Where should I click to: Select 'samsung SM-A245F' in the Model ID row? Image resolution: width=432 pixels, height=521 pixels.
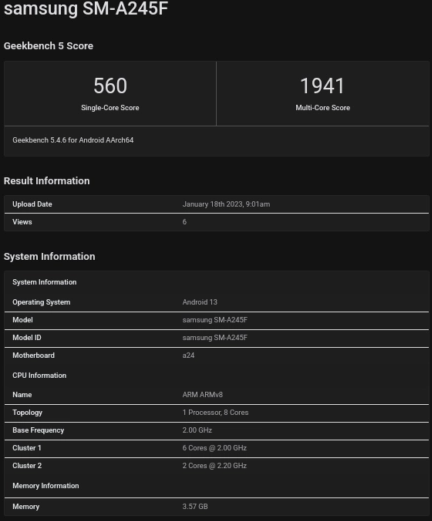tap(215, 337)
